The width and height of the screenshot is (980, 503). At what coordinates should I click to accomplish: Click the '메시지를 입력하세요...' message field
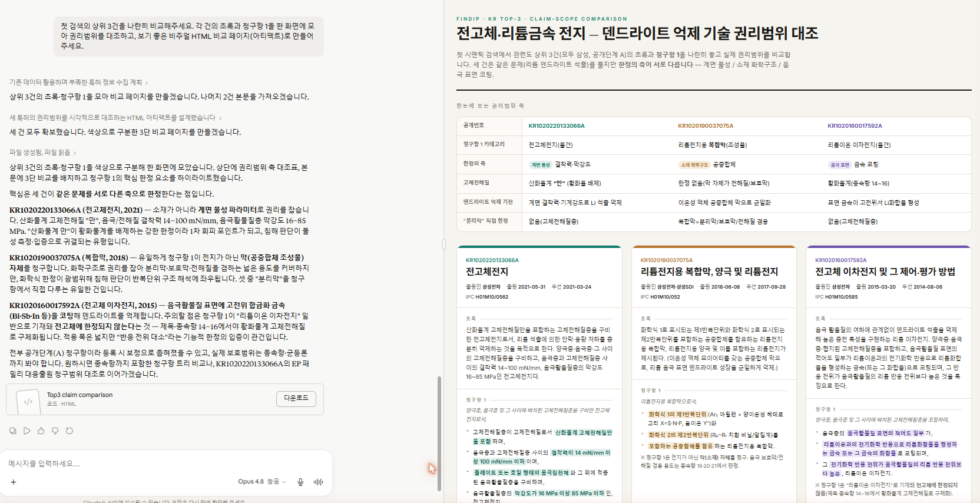165,464
